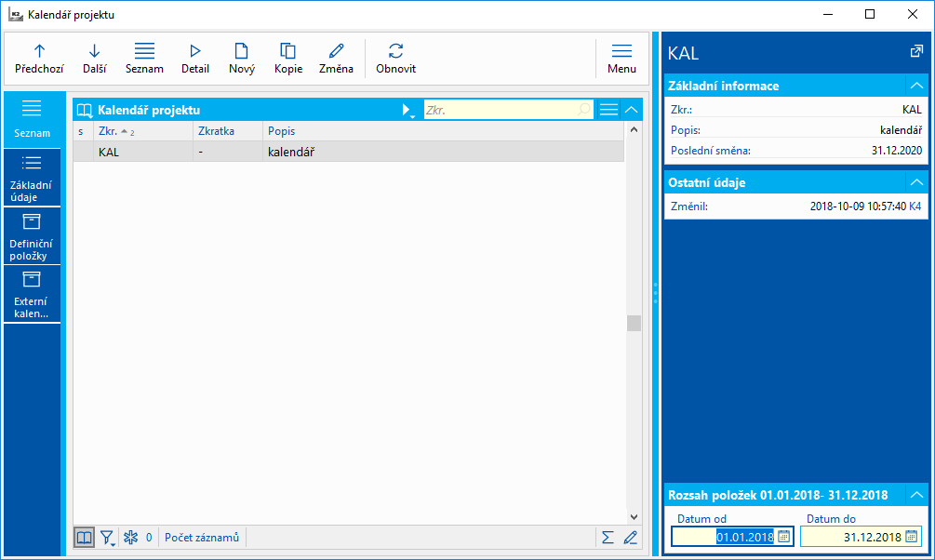Click the list scrollbar up arrow
Image resolution: width=935 pixels, height=560 pixels.
tap(634, 130)
